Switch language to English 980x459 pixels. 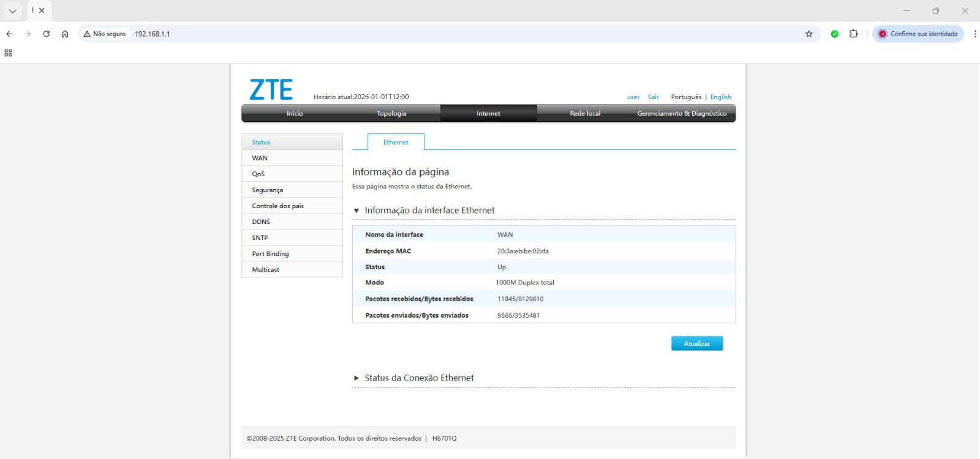(x=720, y=97)
